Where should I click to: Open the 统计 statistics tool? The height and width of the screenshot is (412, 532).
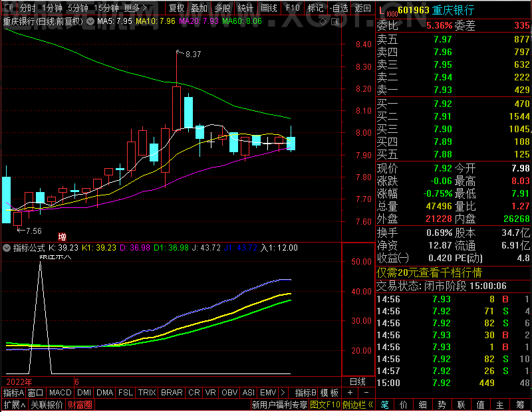pyautogui.click(x=245, y=8)
